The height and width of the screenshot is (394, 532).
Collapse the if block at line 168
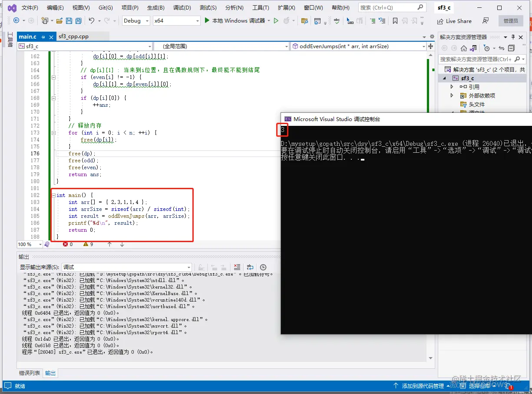click(x=53, y=98)
